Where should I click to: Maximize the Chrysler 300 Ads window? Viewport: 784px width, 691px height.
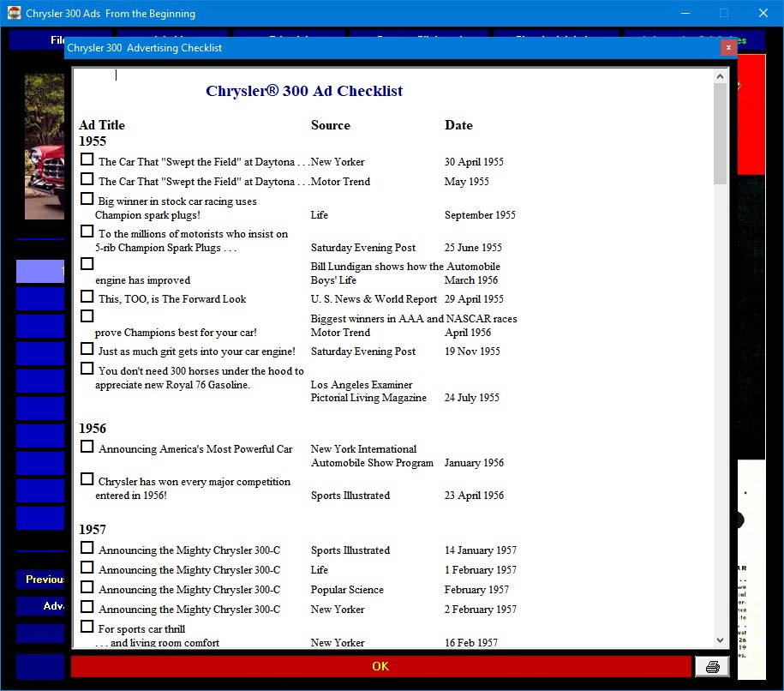click(724, 13)
